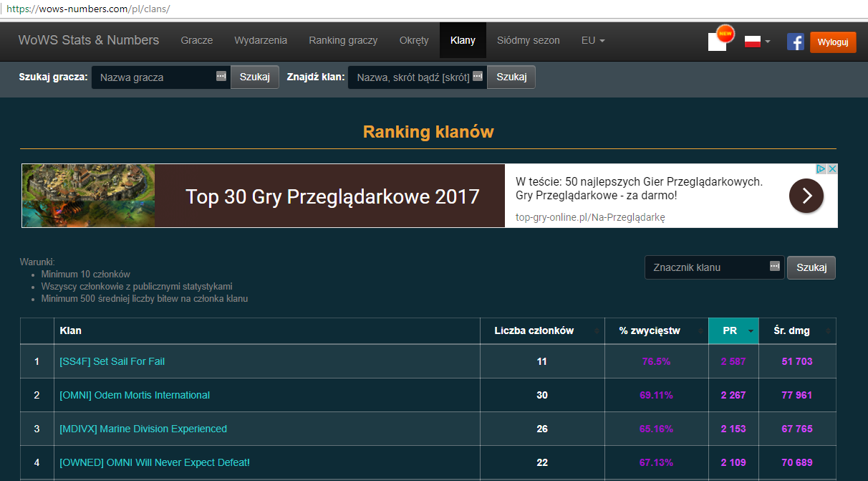Click autofill icon in clan name search field
Screen dimensions: 868x481
click(x=478, y=77)
